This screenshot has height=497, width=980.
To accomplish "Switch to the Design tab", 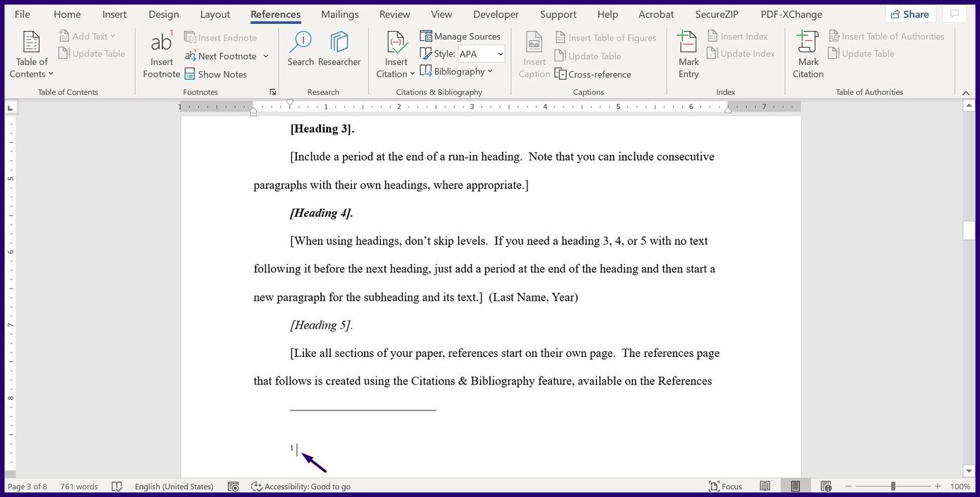I will coord(164,14).
